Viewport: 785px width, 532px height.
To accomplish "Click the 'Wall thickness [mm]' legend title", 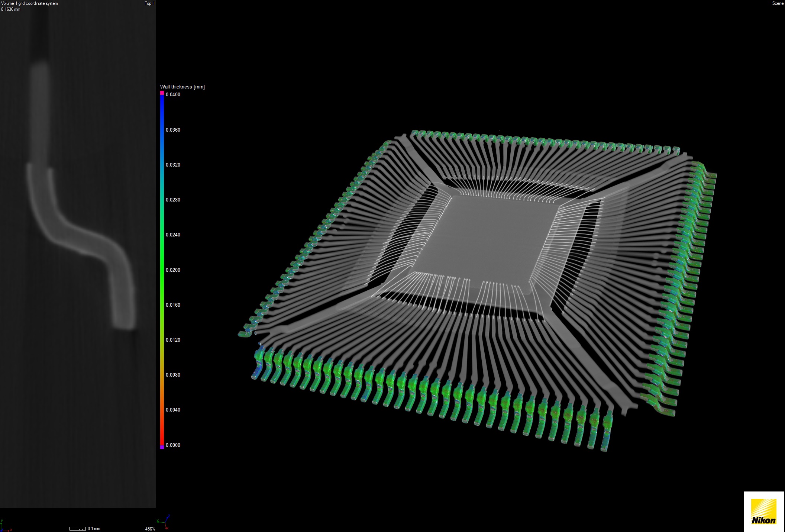I will 182,87.
